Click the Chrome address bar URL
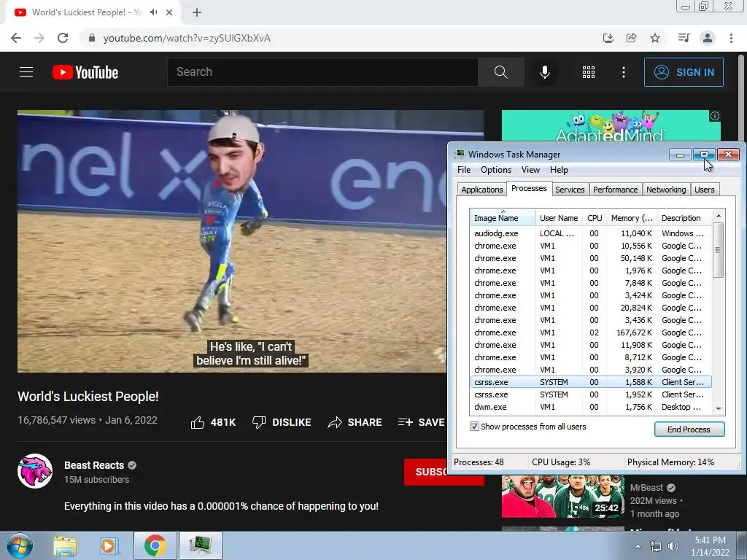The height and width of the screenshot is (560, 747). (x=187, y=38)
